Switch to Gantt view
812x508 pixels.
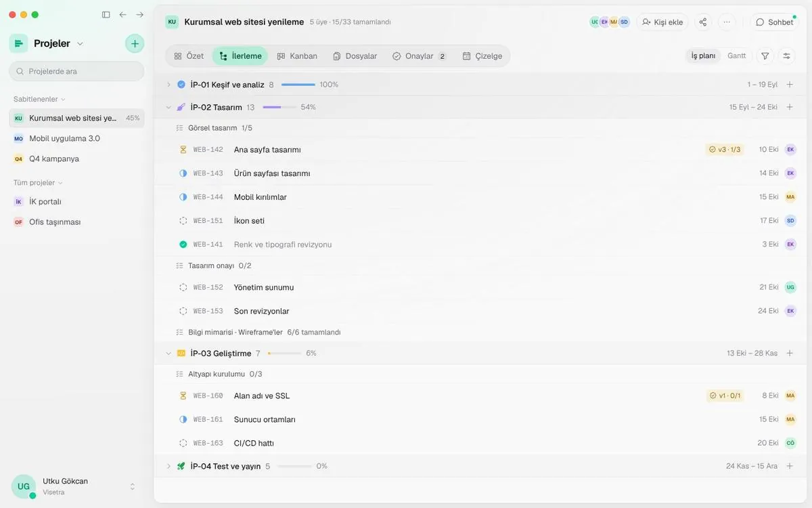[737, 56]
